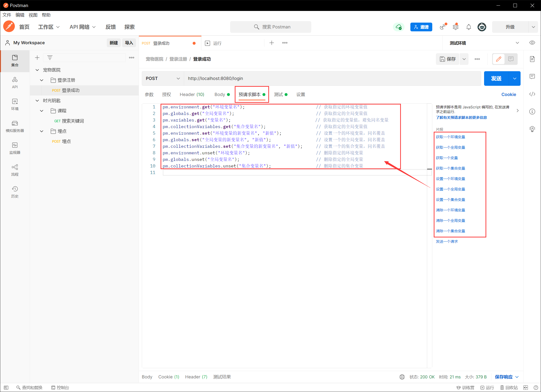Click the editor minimap scrollbar marker

pos(429,169)
